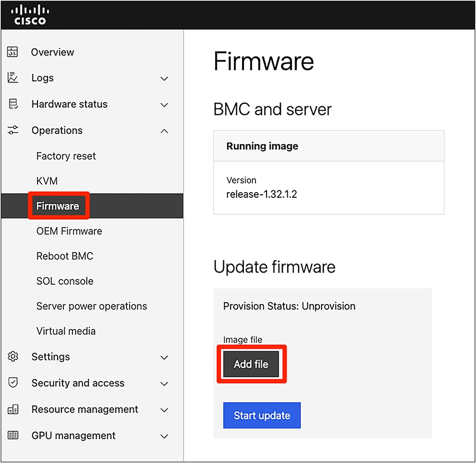Select the Operations sliders icon
Viewport: 476px width, 463px height.
coord(13,130)
